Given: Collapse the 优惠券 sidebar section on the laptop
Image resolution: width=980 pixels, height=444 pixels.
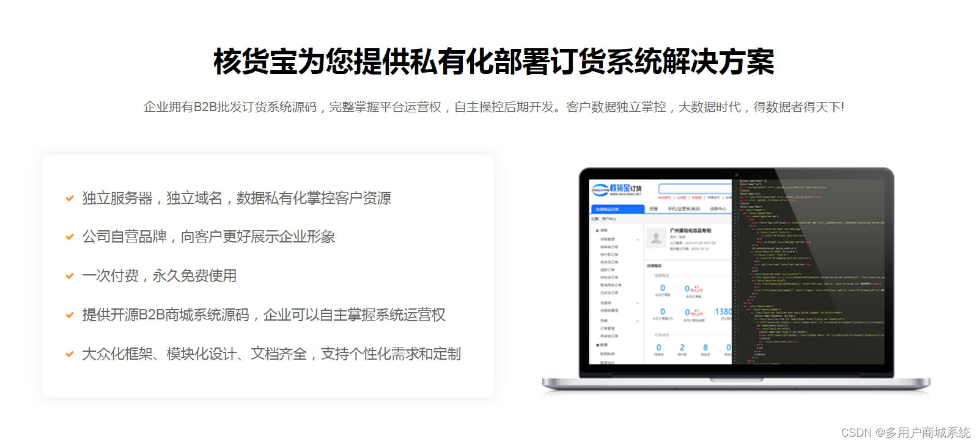Looking at the screenshot, I should point(638,303).
